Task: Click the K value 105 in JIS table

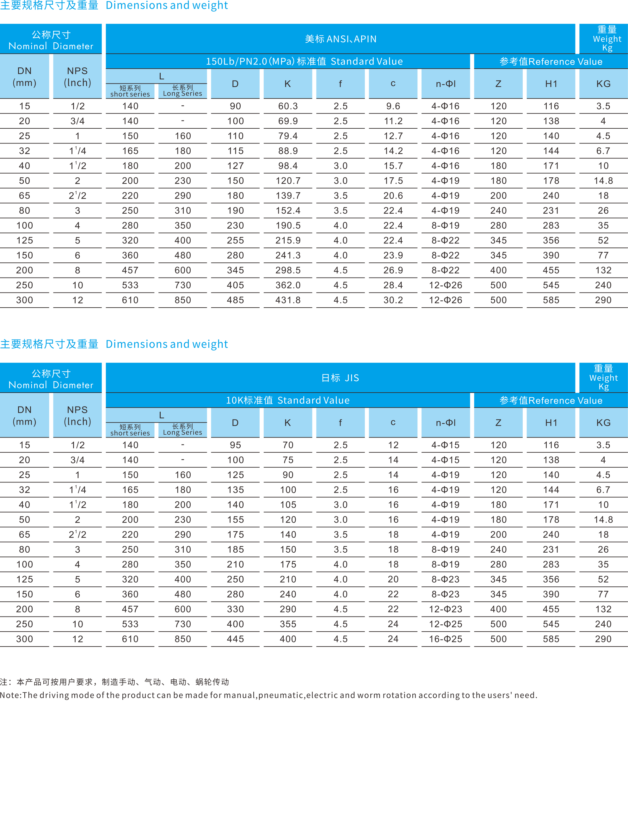Action: 288,505
